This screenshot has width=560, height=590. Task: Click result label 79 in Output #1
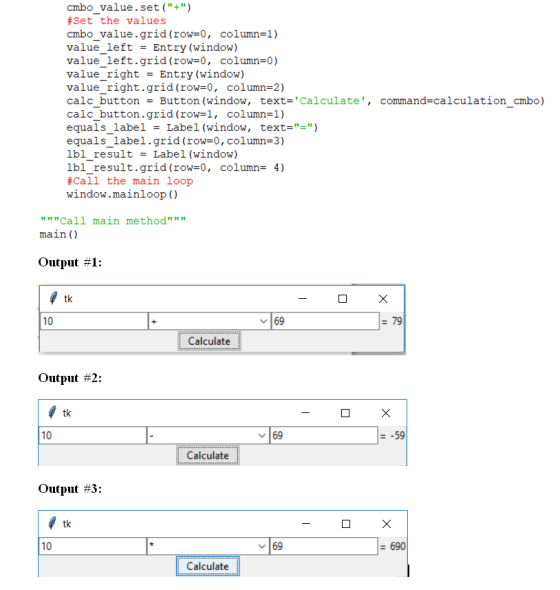coord(397,321)
